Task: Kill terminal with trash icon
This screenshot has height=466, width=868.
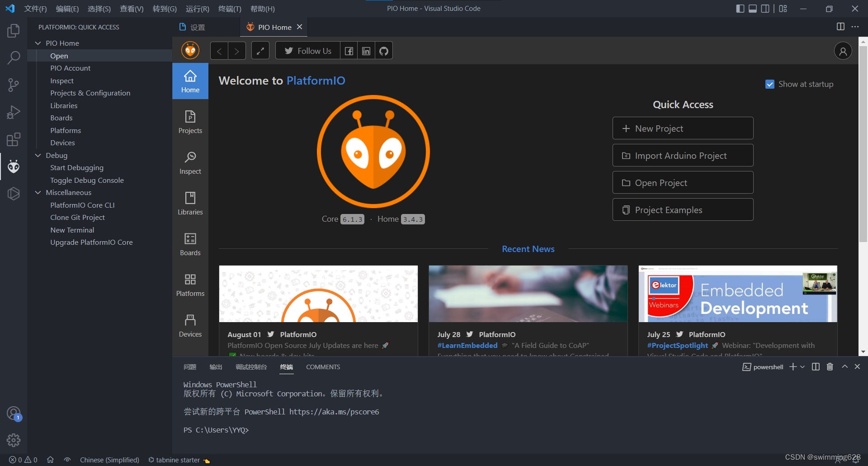Action: [x=830, y=366]
